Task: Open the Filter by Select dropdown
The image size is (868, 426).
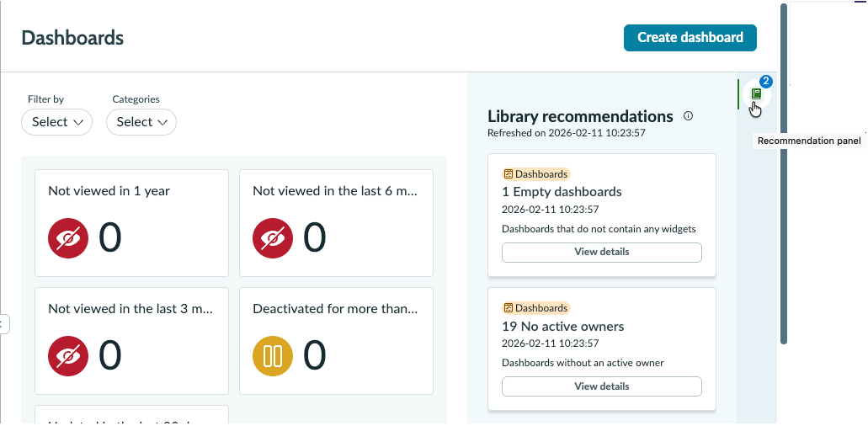Action: (x=57, y=122)
